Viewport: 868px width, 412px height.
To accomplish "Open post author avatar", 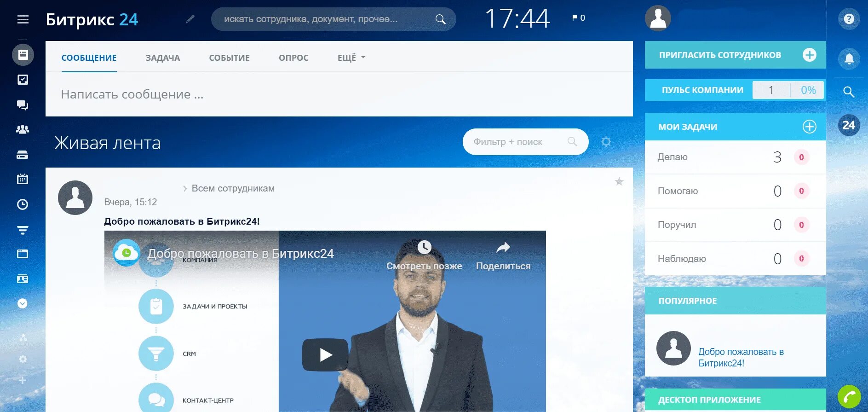I will tap(75, 197).
